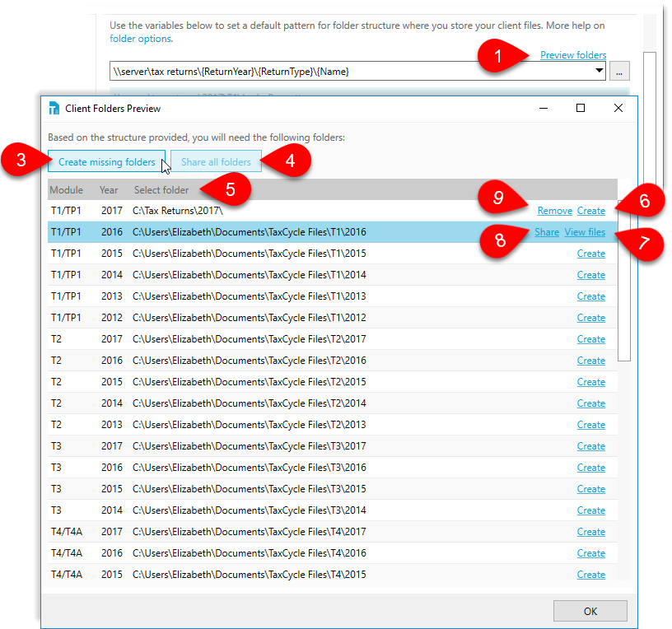Create the T4/T4A 2016 folder
This screenshot has width=672, height=629.
(x=591, y=553)
